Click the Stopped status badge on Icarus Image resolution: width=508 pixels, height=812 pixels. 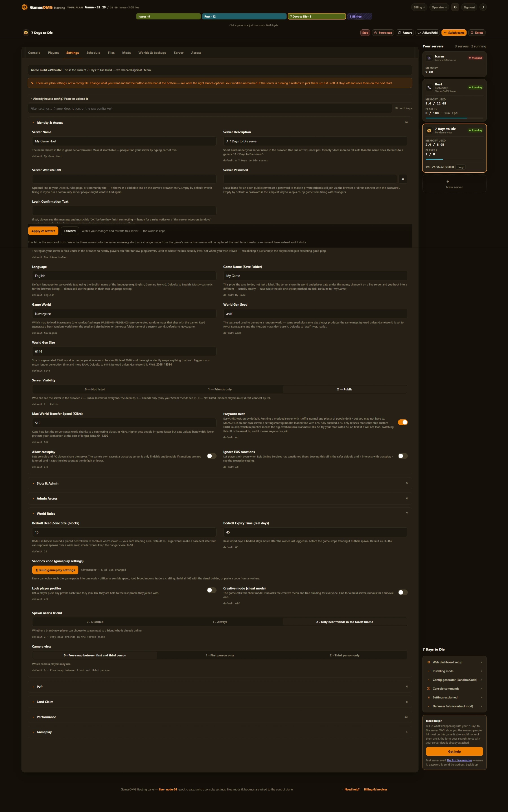475,58
